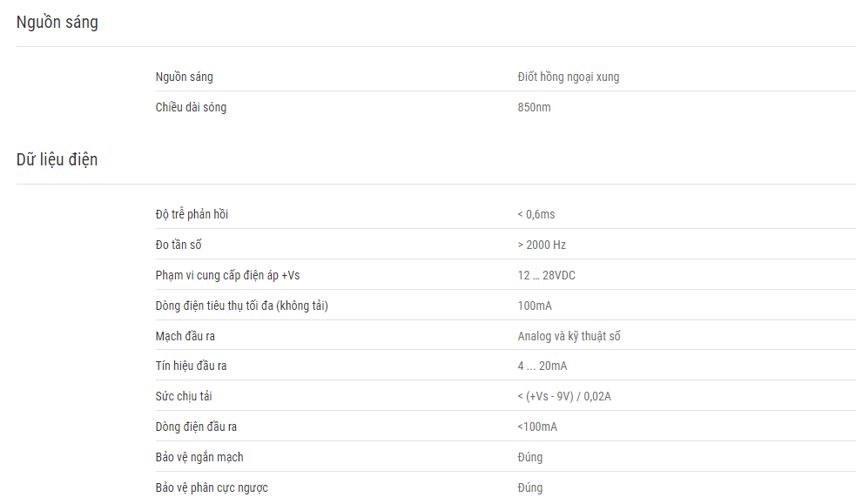Image resolution: width=856 pixels, height=504 pixels.
Task: Click the 'Điốt hồng ngoại xung' value
Action: [569, 77]
